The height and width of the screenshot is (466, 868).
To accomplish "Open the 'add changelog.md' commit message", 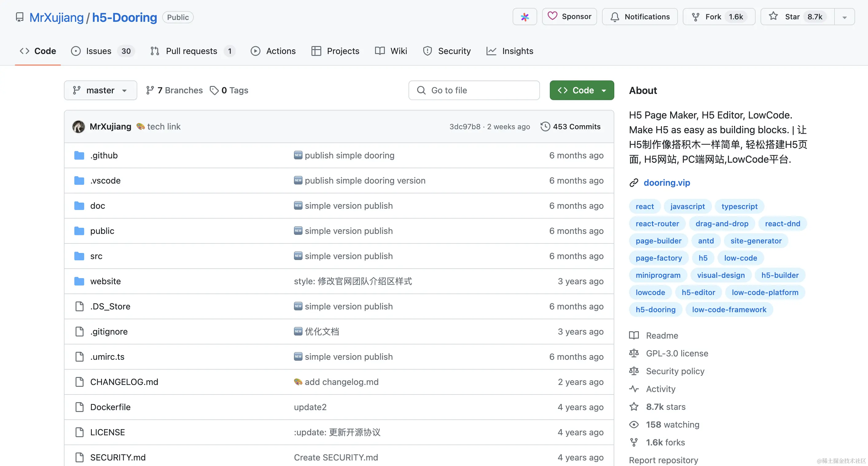I will pyautogui.click(x=342, y=382).
